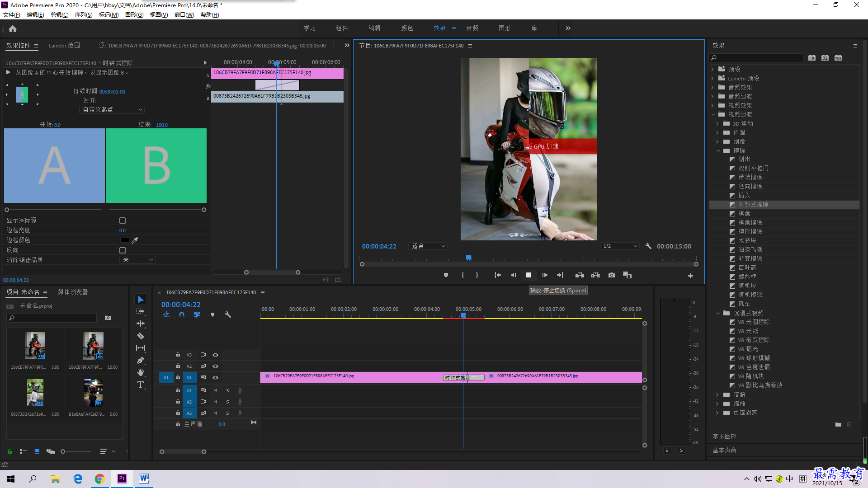Click new bin icon in Project panel
This screenshot has height=488, width=868.
pyautogui.click(x=108, y=318)
